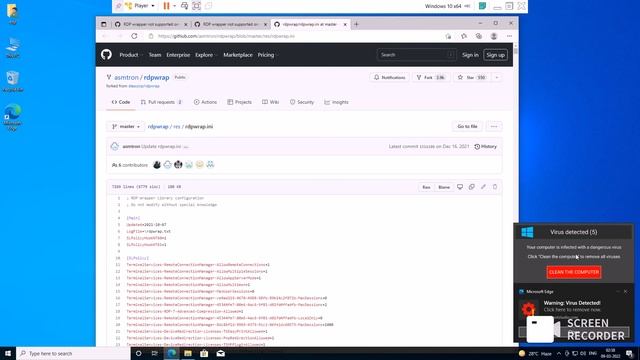Viewport: 640px width, 360px height.
Task: Open the asmtron user link
Action: (x=126, y=77)
